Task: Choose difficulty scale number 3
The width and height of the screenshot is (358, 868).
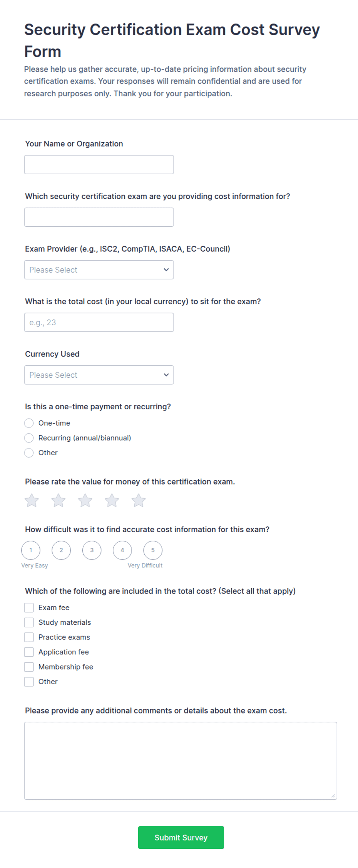Action: coord(92,550)
